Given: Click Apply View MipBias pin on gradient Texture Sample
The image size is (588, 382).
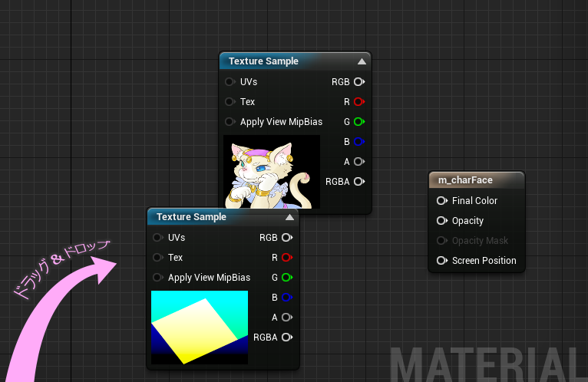Looking at the screenshot, I should point(158,278).
